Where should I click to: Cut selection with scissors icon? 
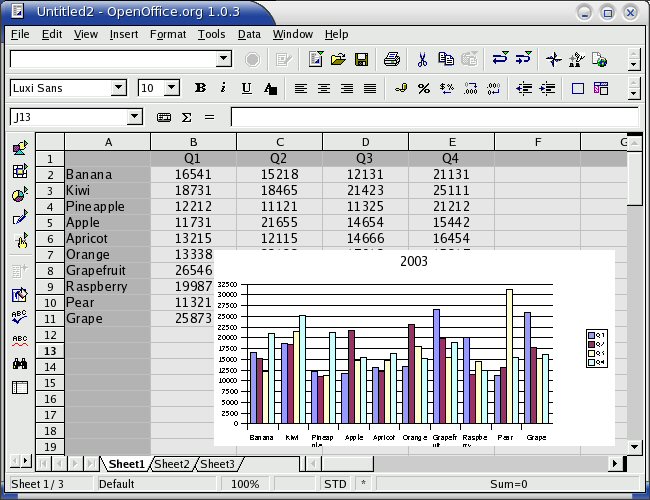[422, 59]
